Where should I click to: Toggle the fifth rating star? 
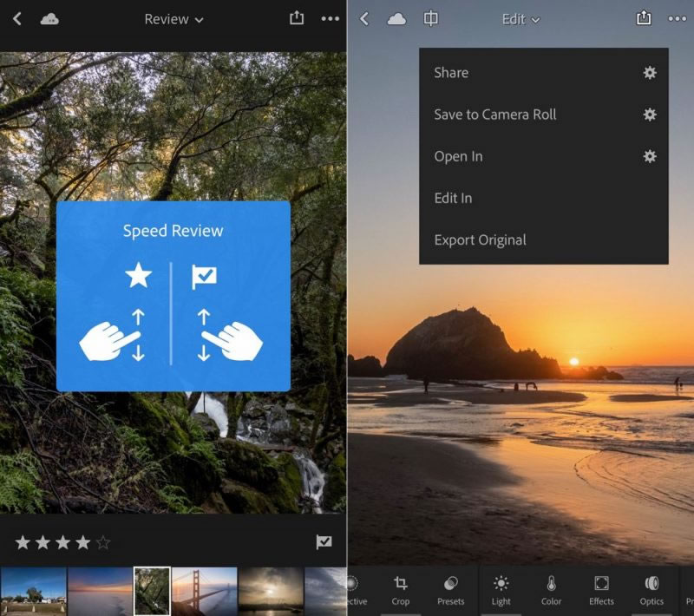coord(101,541)
